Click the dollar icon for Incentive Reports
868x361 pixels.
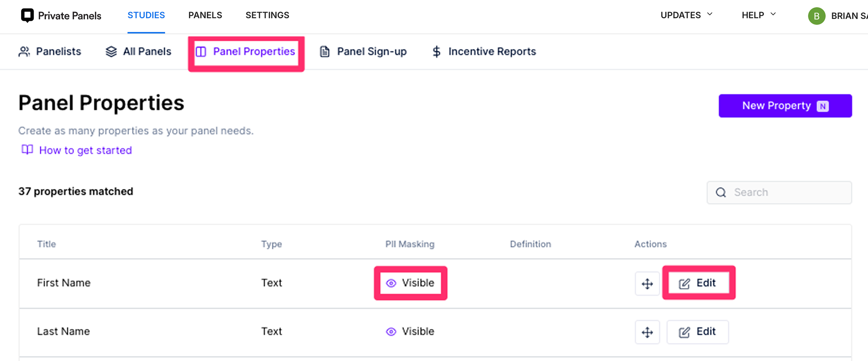pyautogui.click(x=436, y=52)
